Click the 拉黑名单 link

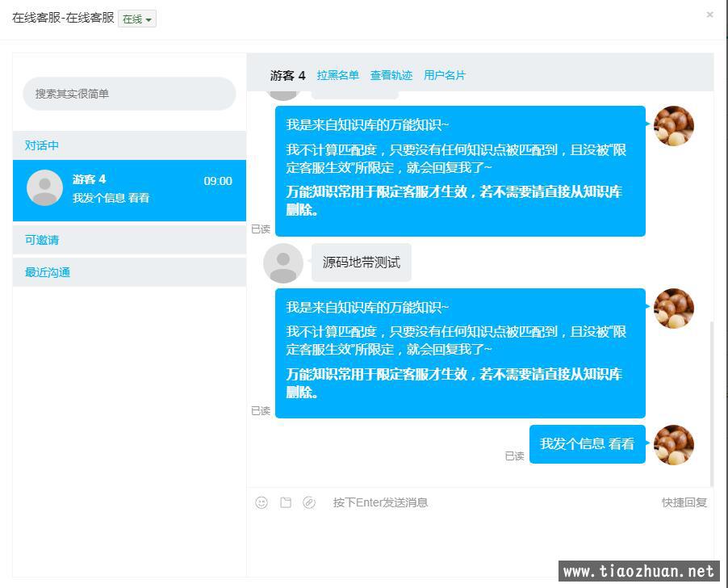pos(337,75)
